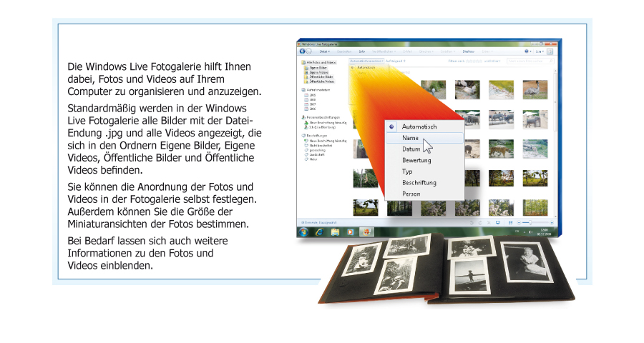Choose 'Name' in the sort menu

411,137
